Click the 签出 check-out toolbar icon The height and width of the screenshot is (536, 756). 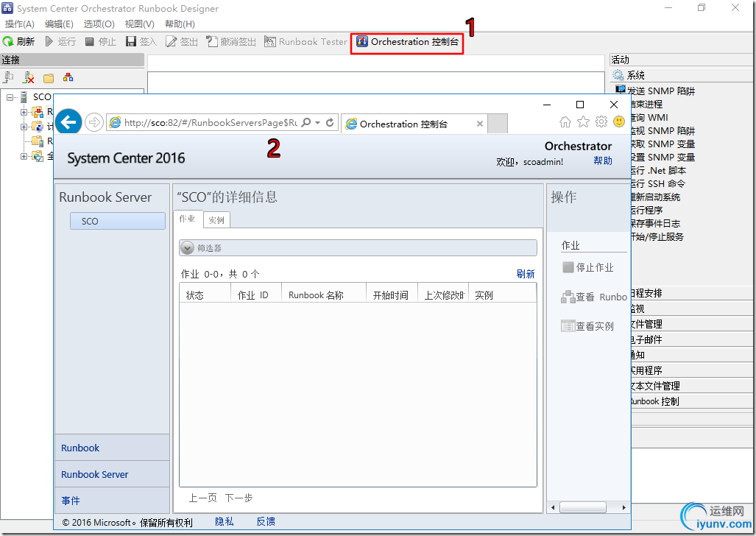(171, 42)
